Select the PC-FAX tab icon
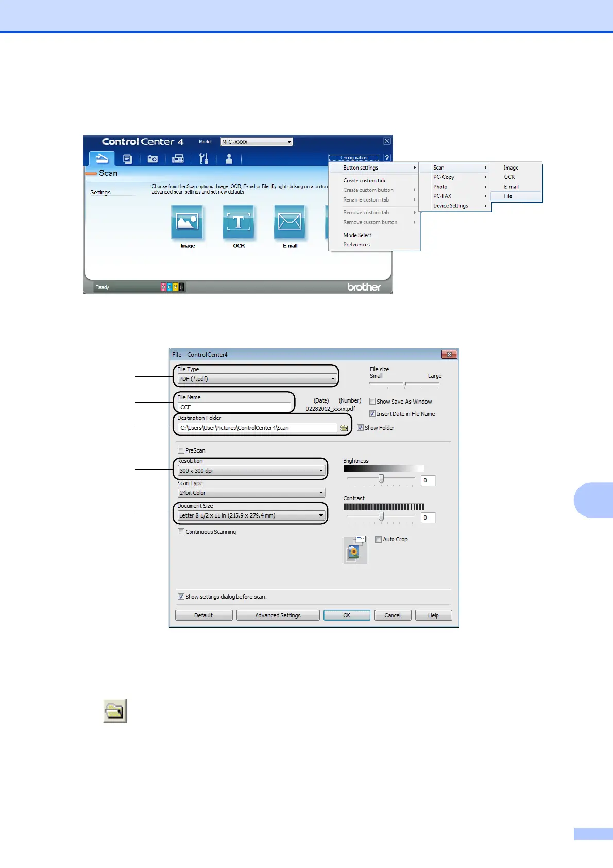Viewport: 613px width, 868px height. tap(178, 159)
